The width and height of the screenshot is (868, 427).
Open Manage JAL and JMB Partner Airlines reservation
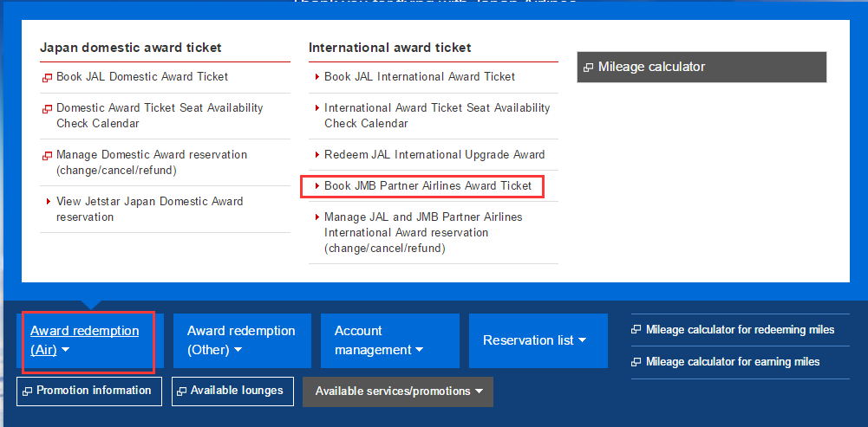point(423,233)
